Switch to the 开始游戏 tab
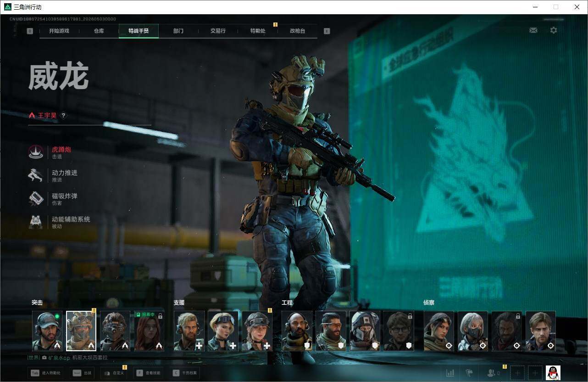 coord(59,31)
